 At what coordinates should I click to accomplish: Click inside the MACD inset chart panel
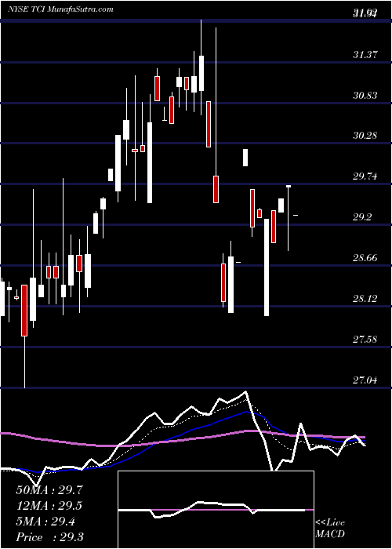pyautogui.click(x=216, y=510)
